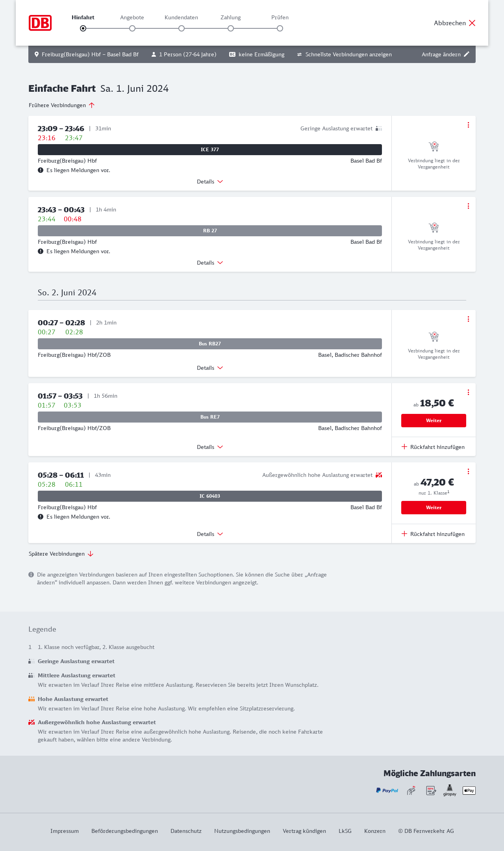The width and height of the screenshot is (504, 851).
Task: Load later connections with Spätere Verbindungen
Action: point(61,554)
